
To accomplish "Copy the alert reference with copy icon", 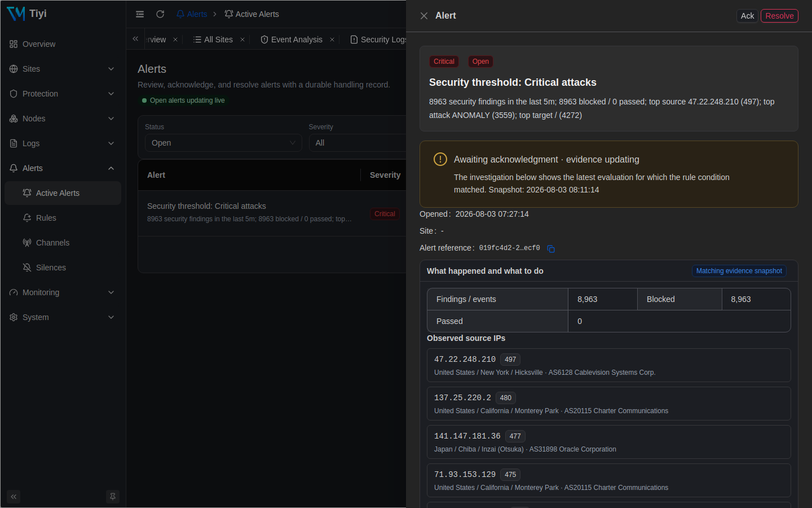I will tap(551, 249).
